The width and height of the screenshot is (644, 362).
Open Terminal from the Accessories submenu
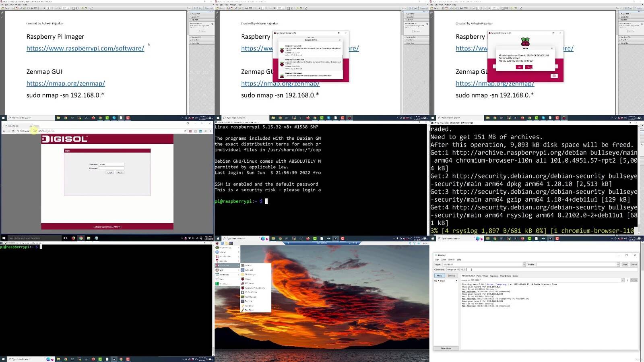click(x=249, y=301)
